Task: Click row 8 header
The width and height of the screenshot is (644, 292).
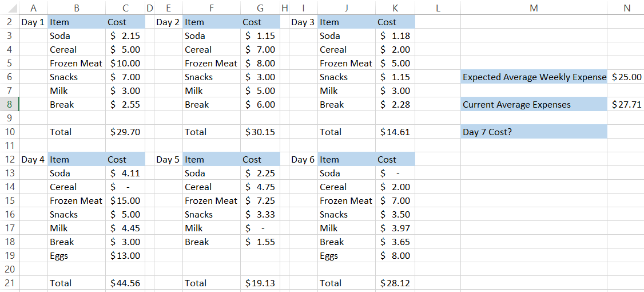Action: tap(9, 104)
